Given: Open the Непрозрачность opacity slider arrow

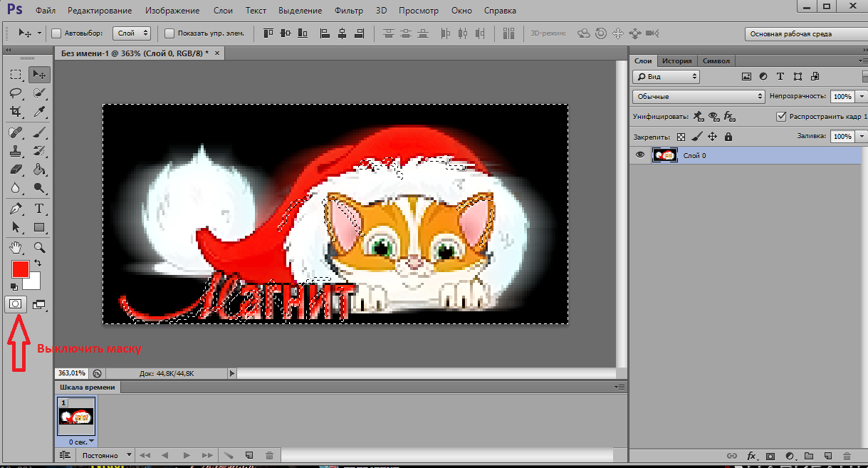Looking at the screenshot, I should 861,96.
